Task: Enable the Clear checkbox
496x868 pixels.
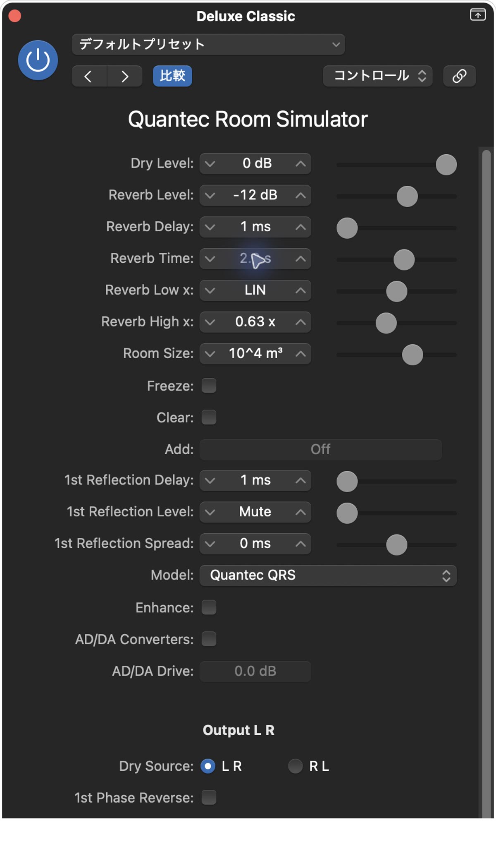Action: (x=209, y=417)
